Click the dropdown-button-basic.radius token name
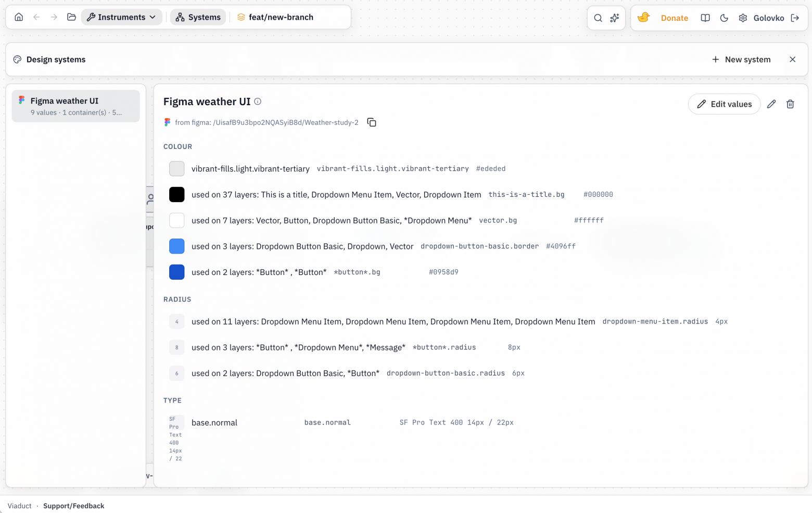 pos(446,373)
